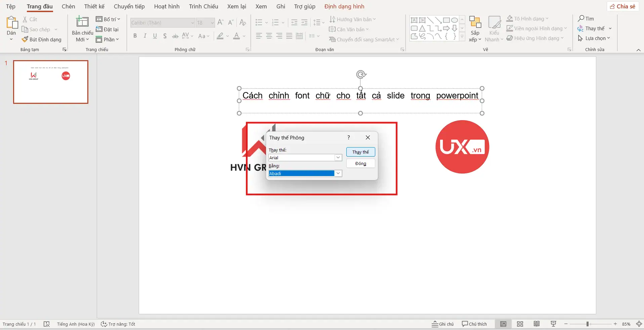The width and height of the screenshot is (644, 330).
Task: Open the font size dropdown
Action: tap(213, 23)
